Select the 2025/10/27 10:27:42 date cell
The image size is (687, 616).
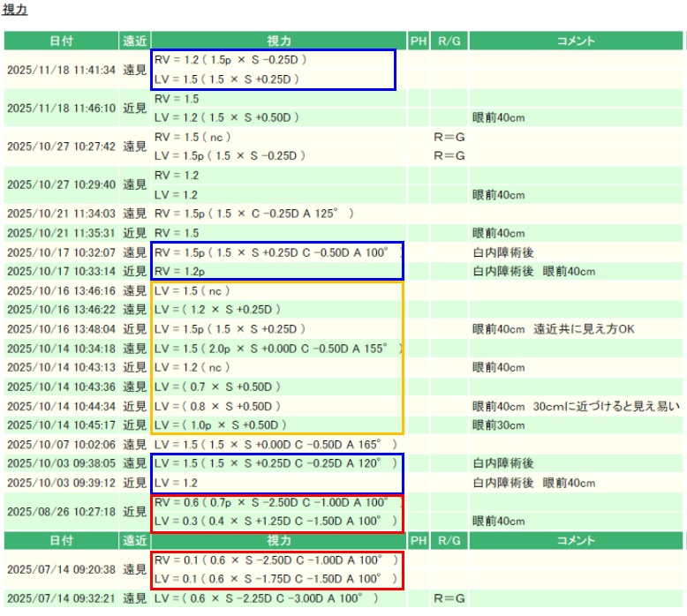61,146
